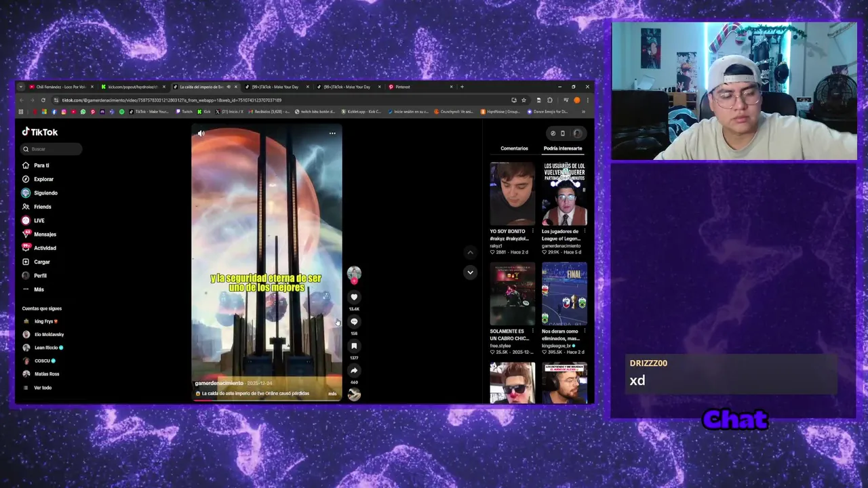This screenshot has width=868, height=488.
Task: Open king Frys followed account
Action: point(41,321)
